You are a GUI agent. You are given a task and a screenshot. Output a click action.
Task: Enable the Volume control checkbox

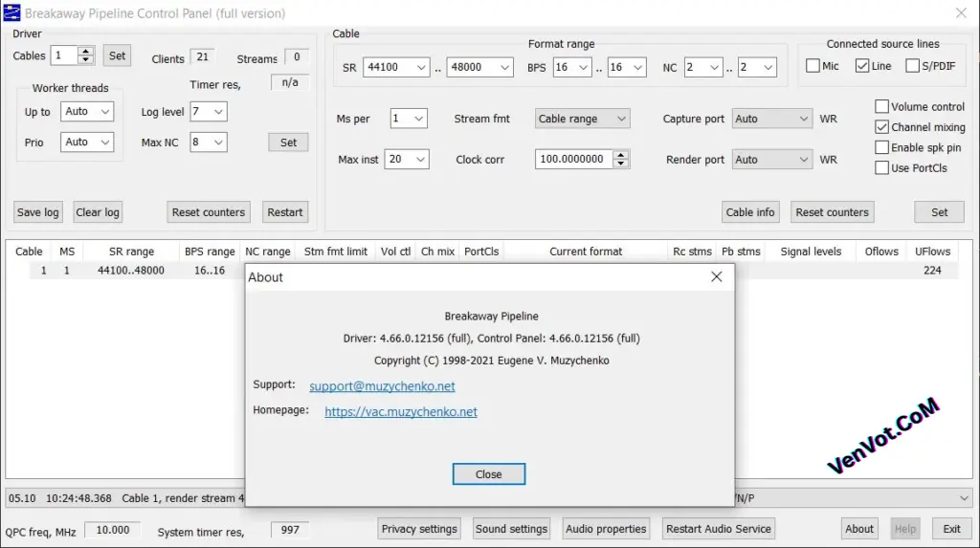(x=881, y=106)
